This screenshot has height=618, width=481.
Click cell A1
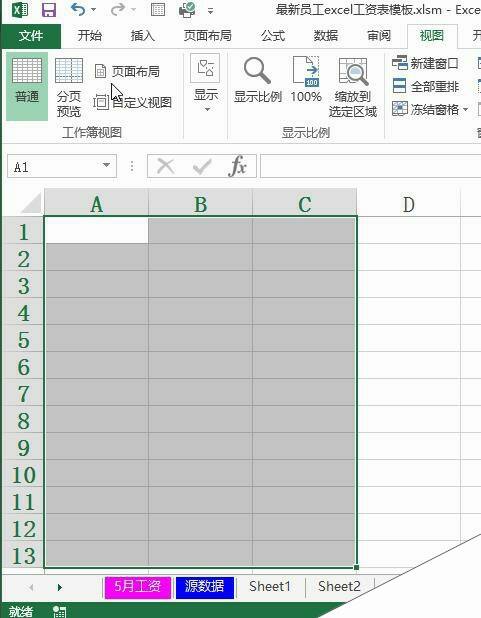click(x=97, y=230)
